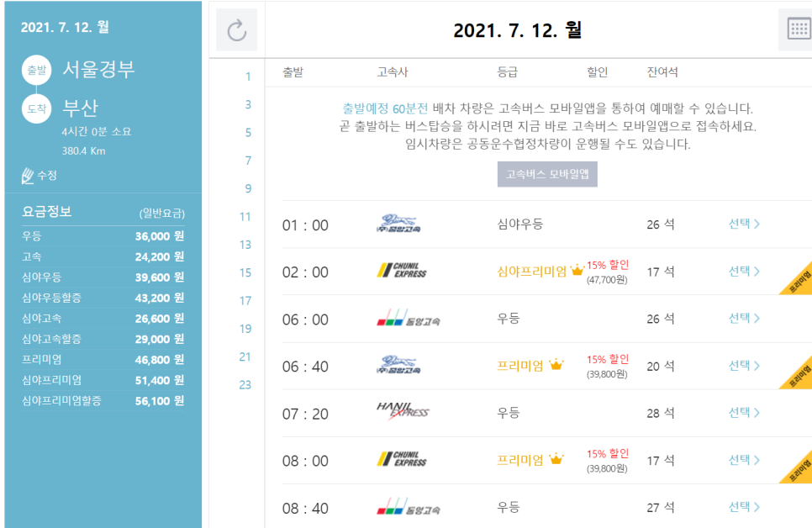Click the Chunil Express logo at 02:00

(x=402, y=271)
